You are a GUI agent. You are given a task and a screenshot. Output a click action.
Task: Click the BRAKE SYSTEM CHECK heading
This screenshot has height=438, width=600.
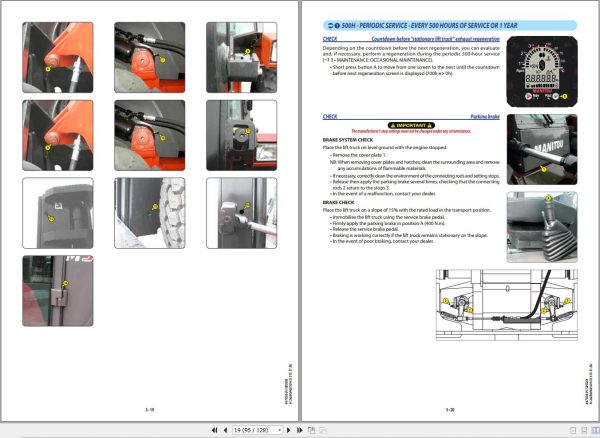347,140
